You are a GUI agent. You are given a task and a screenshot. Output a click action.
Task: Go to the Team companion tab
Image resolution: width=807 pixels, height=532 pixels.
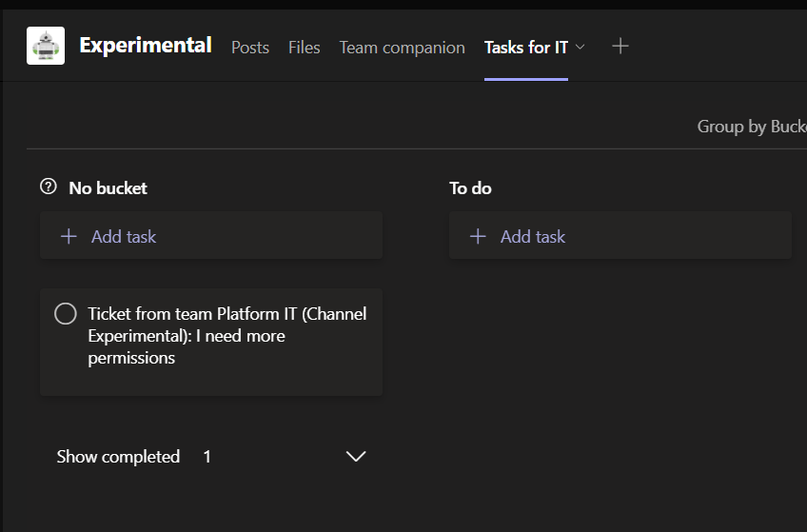point(402,47)
